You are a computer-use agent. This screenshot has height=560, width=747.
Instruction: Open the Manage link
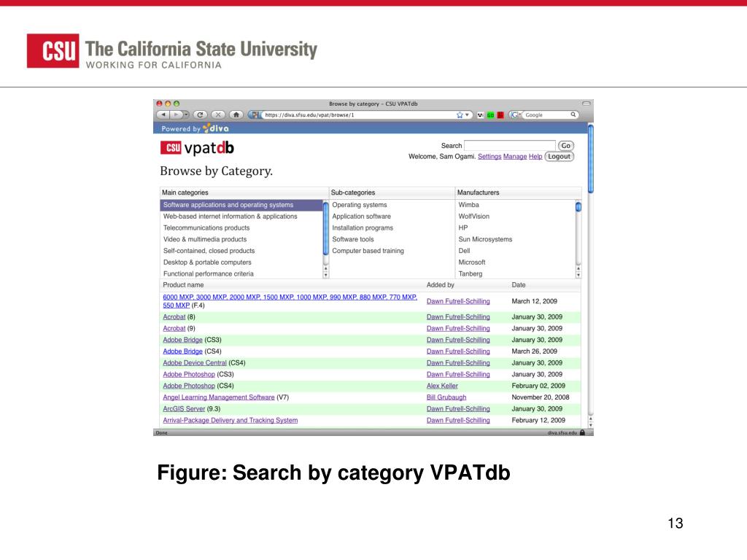tap(515, 157)
